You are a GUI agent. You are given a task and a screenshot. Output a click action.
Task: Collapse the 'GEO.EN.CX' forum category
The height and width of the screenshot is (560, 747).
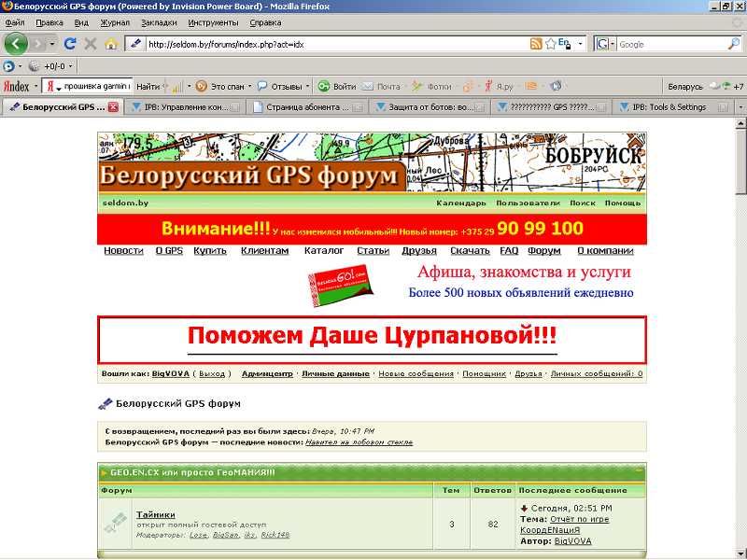(640, 471)
